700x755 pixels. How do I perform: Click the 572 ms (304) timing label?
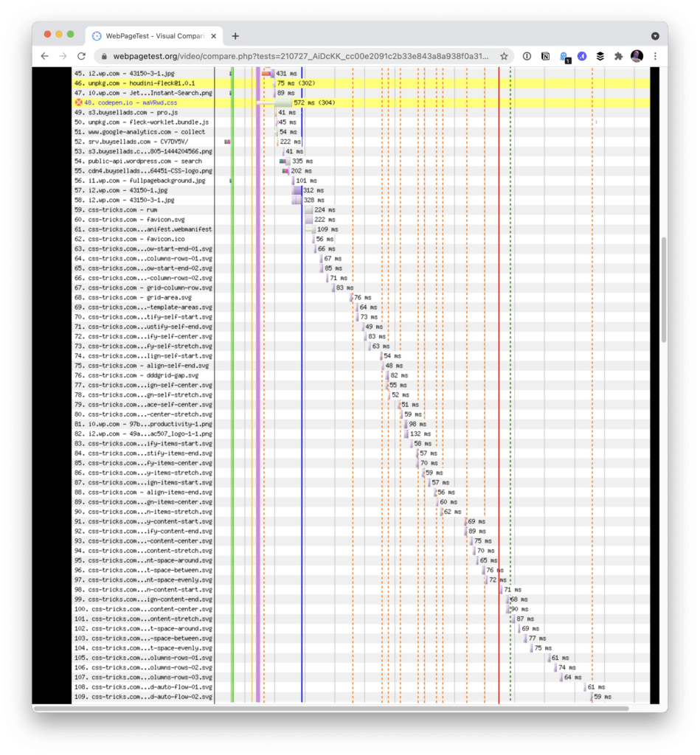coord(314,102)
